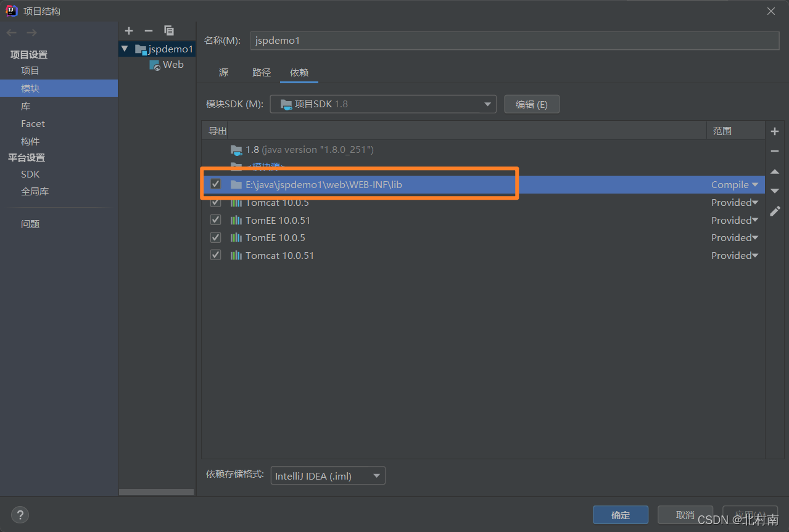Image resolution: width=789 pixels, height=532 pixels.
Task: Open the module SDK dropdown
Action: (x=383, y=104)
